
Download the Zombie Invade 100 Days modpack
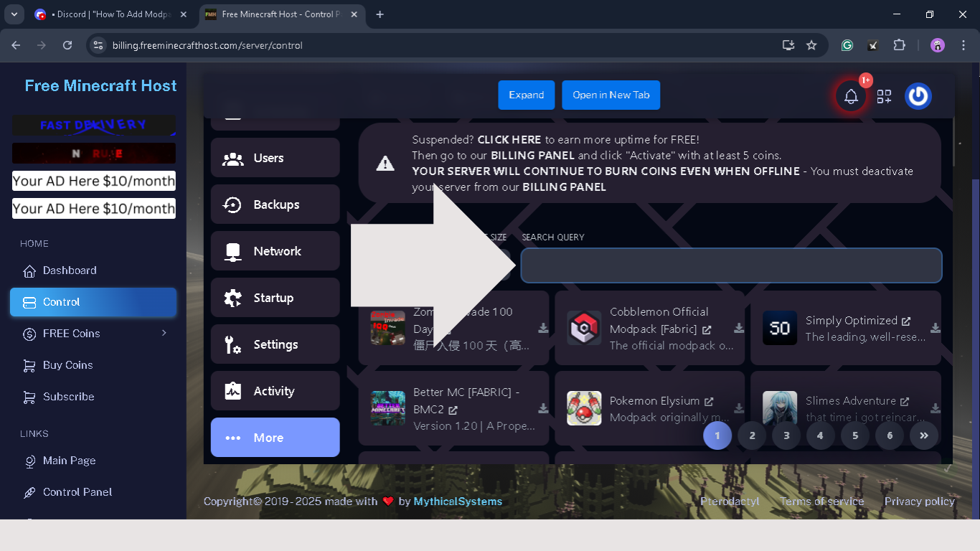tap(543, 328)
